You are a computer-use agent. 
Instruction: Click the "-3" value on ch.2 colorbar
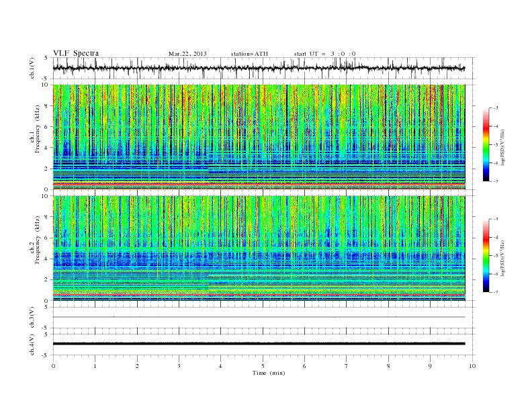[x=496, y=219]
